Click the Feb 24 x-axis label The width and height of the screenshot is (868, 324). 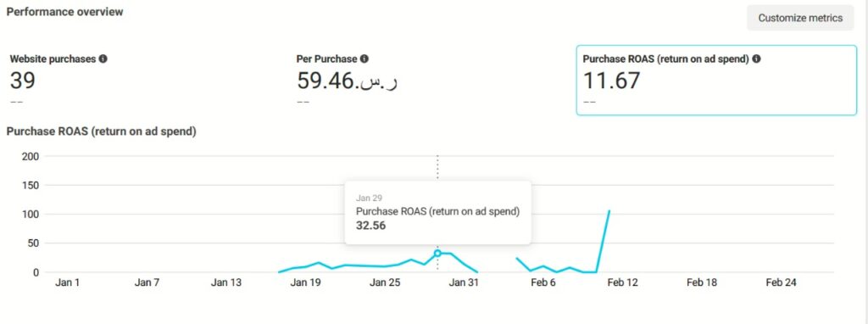781,282
